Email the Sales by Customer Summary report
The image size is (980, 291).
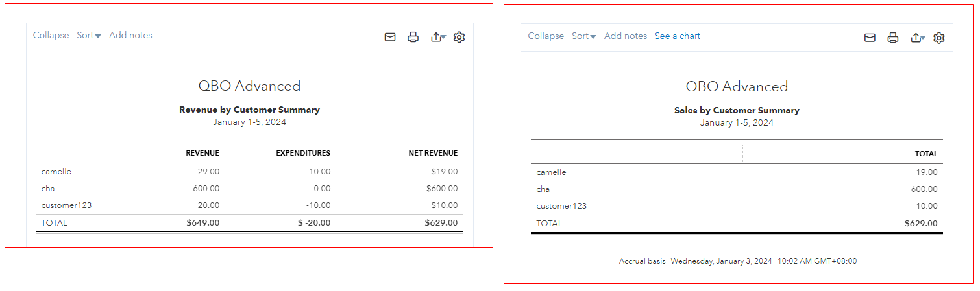(870, 38)
